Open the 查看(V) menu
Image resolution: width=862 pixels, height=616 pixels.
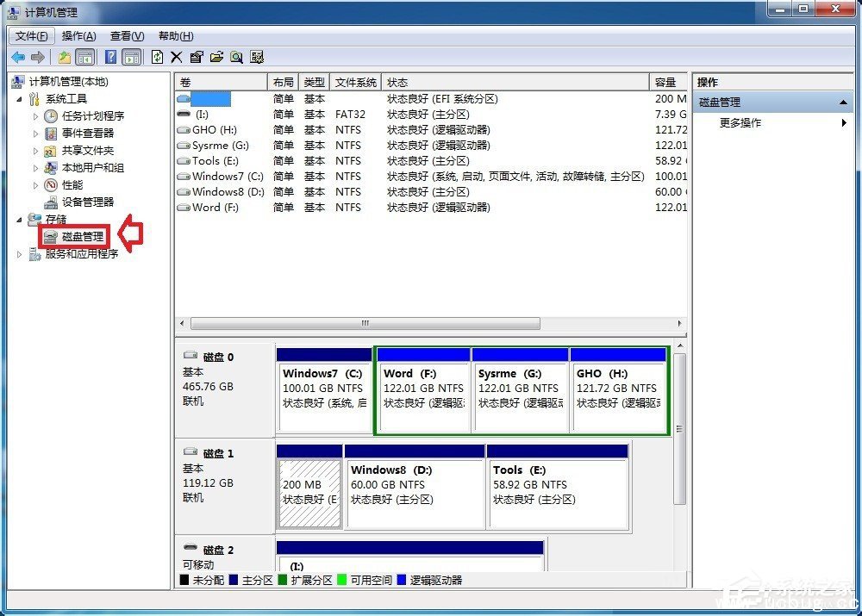[126, 35]
